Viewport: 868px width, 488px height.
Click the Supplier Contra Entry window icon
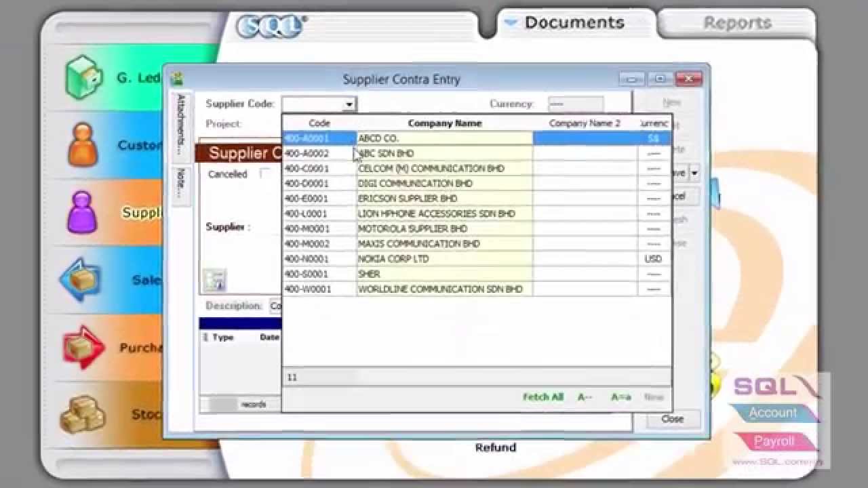[177, 79]
